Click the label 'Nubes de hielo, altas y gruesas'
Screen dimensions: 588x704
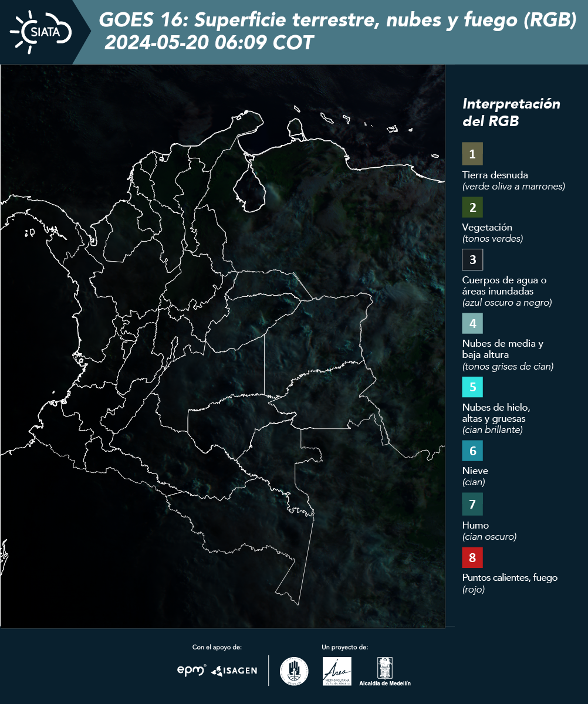[496, 413]
